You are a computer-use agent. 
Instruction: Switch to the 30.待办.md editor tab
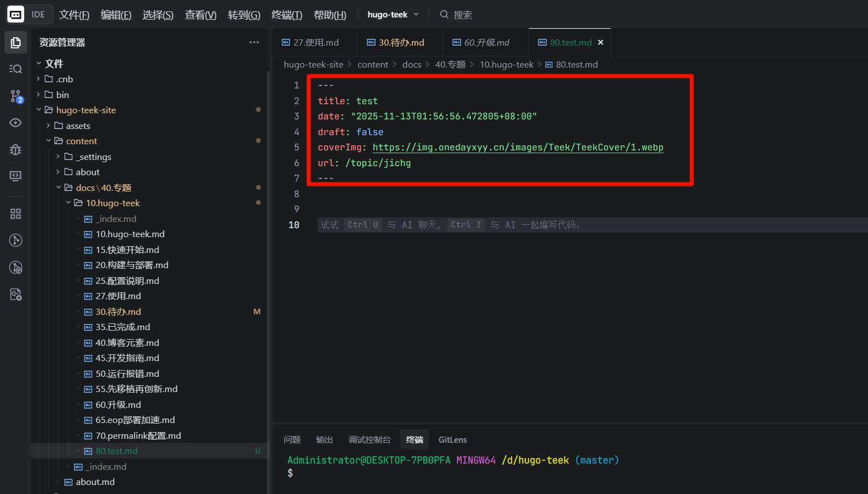395,42
